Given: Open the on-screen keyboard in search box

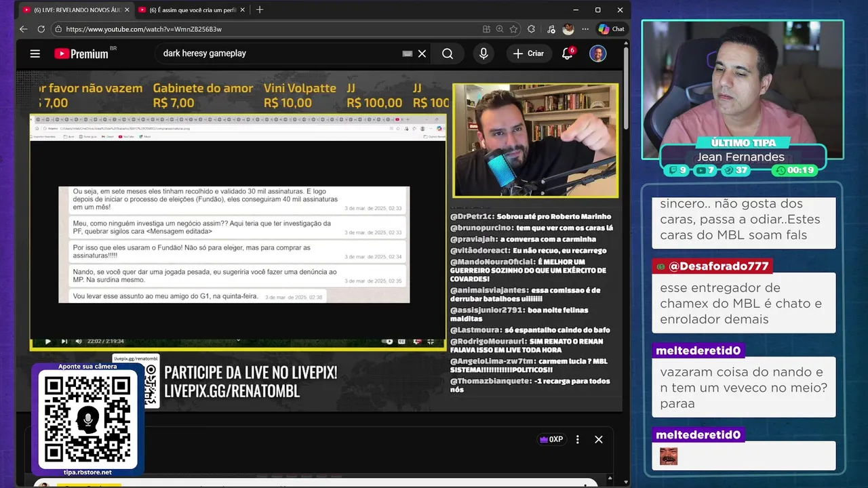Looking at the screenshot, I should click(408, 54).
